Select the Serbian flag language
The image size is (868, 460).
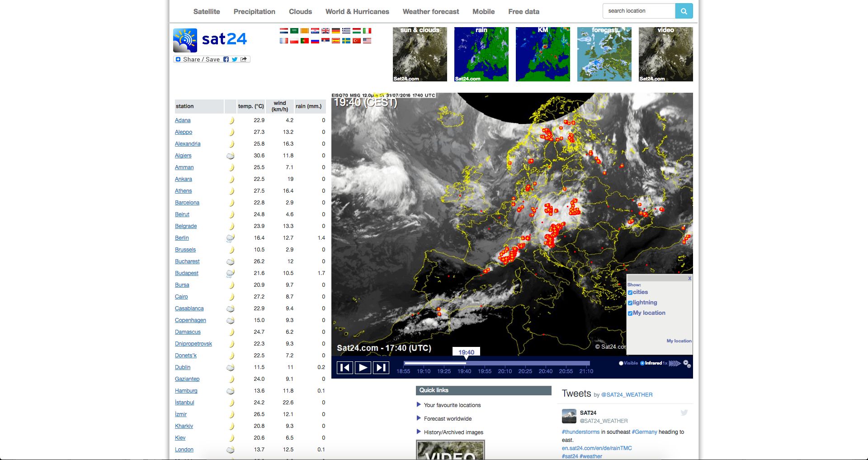pyautogui.click(x=325, y=41)
